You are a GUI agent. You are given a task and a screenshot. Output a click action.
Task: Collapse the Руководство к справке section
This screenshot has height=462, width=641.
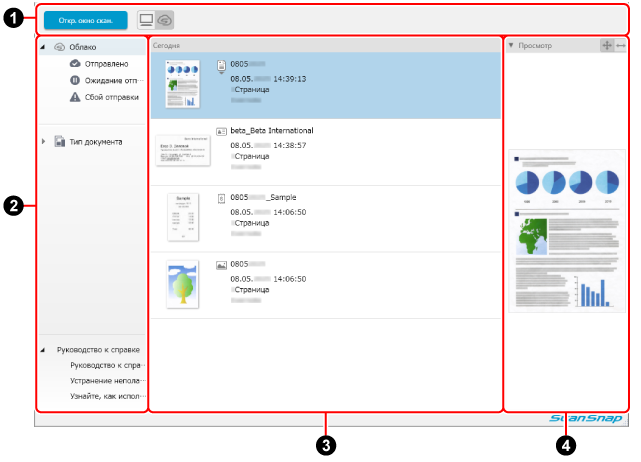click(42, 350)
